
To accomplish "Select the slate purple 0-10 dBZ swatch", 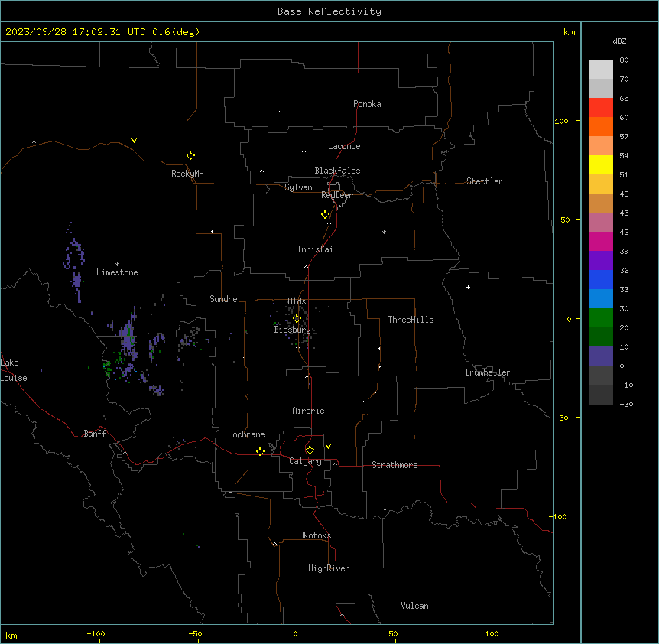I will pyautogui.click(x=601, y=356).
